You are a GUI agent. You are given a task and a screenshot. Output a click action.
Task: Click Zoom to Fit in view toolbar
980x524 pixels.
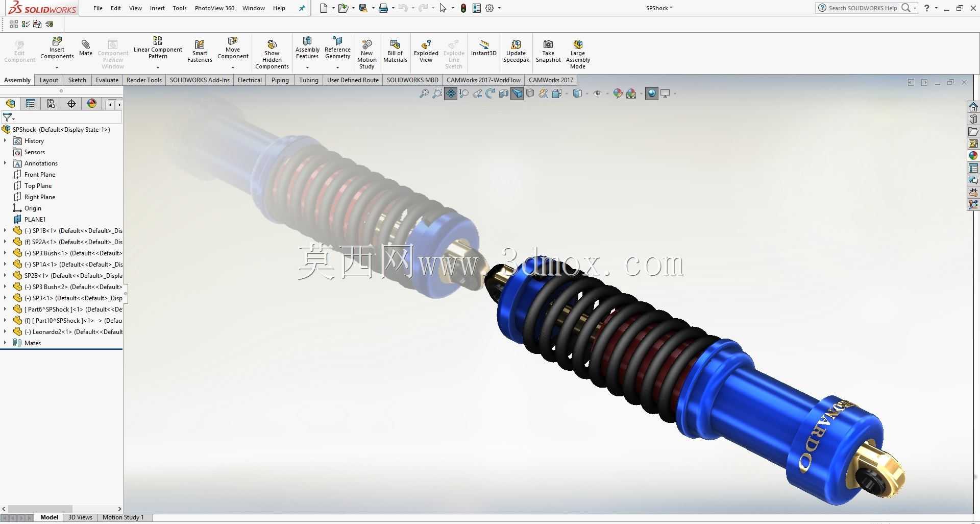click(424, 93)
